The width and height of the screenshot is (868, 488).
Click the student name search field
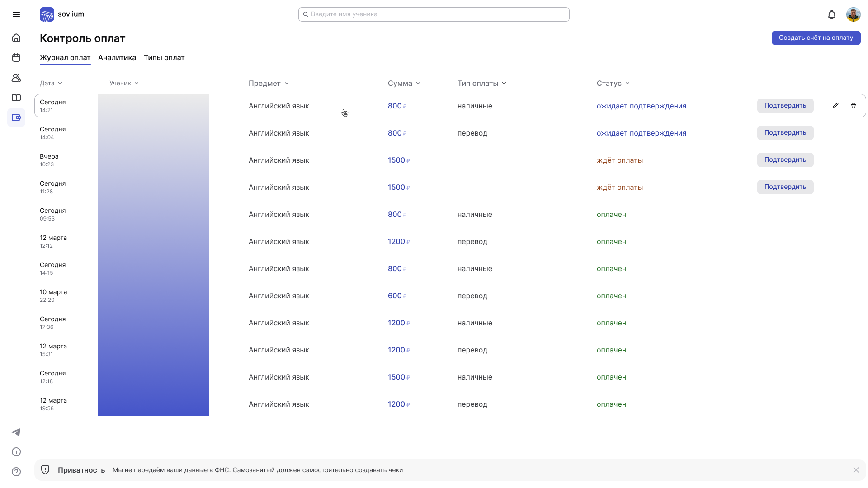tap(434, 14)
